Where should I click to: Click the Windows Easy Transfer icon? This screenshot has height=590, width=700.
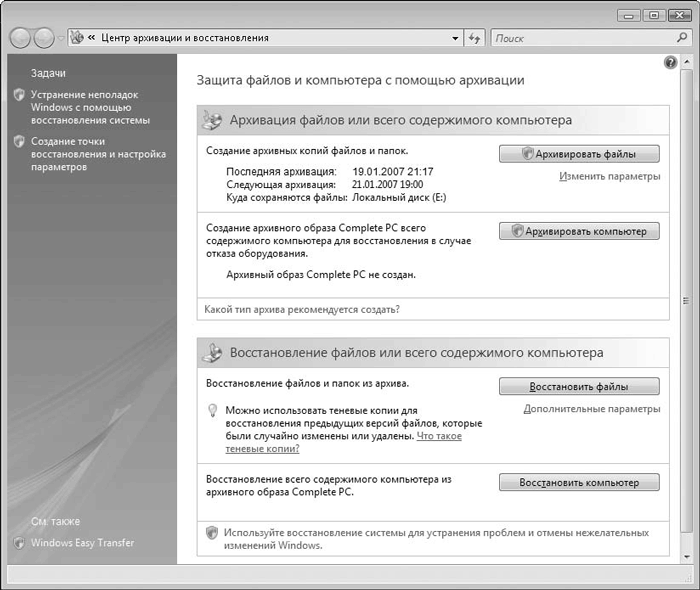18,543
